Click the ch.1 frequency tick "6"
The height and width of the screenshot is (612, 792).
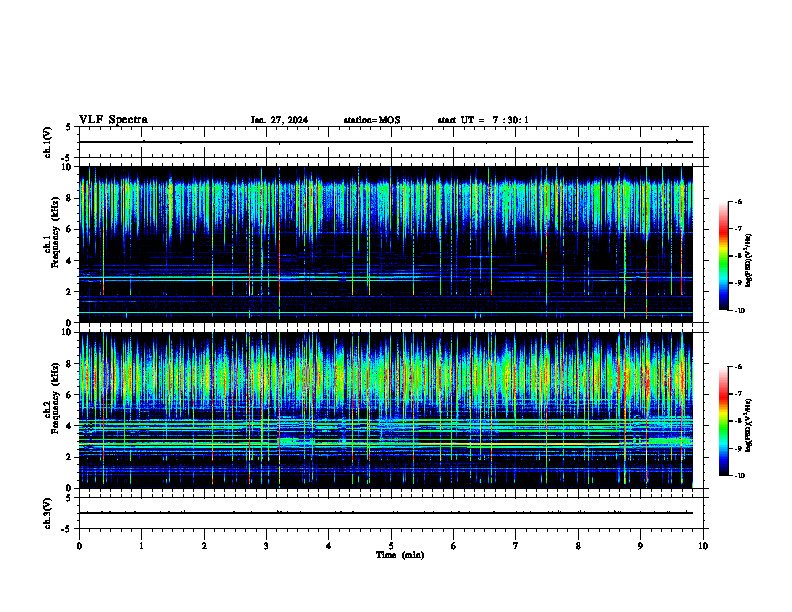(x=71, y=229)
